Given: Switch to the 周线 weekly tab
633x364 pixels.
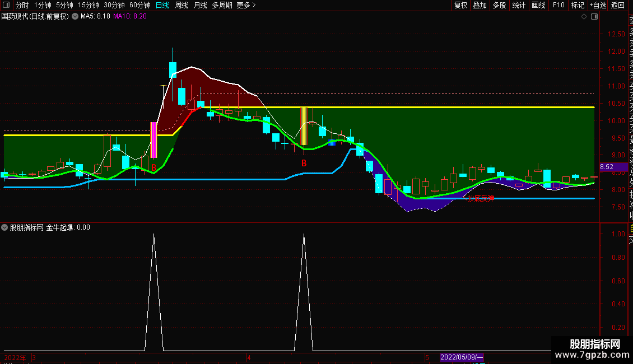Looking at the screenshot, I should click(x=181, y=5).
